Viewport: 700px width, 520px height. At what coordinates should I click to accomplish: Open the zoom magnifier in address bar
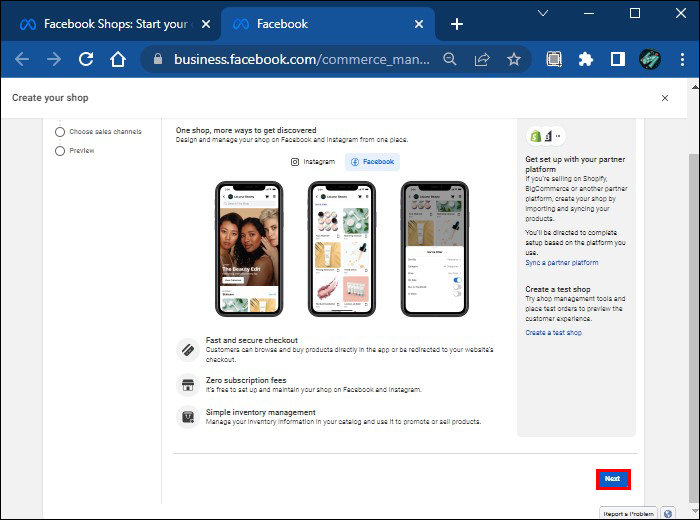pos(450,59)
